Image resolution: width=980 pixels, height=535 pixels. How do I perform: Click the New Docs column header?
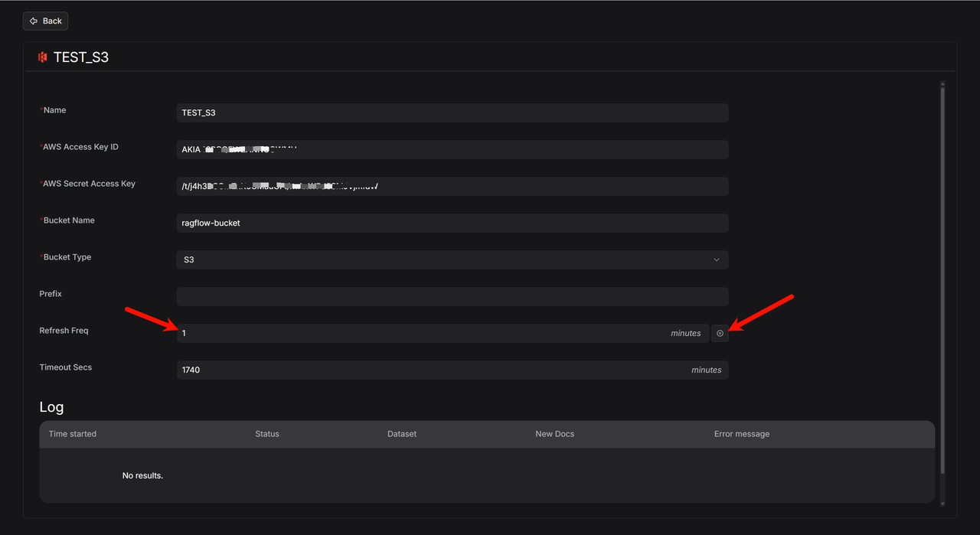pos(554,434)
